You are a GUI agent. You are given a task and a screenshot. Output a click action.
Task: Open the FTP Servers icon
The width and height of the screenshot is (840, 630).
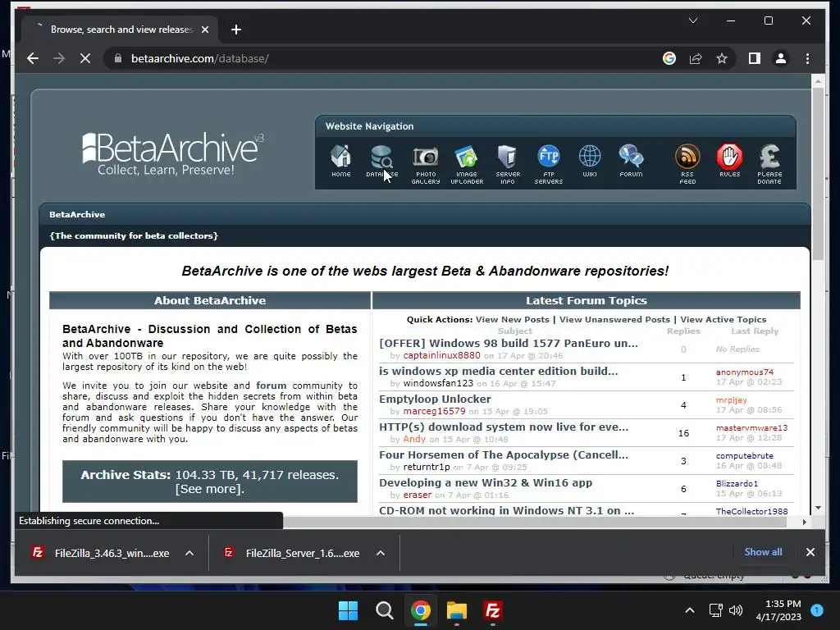[x=549, y=164]
